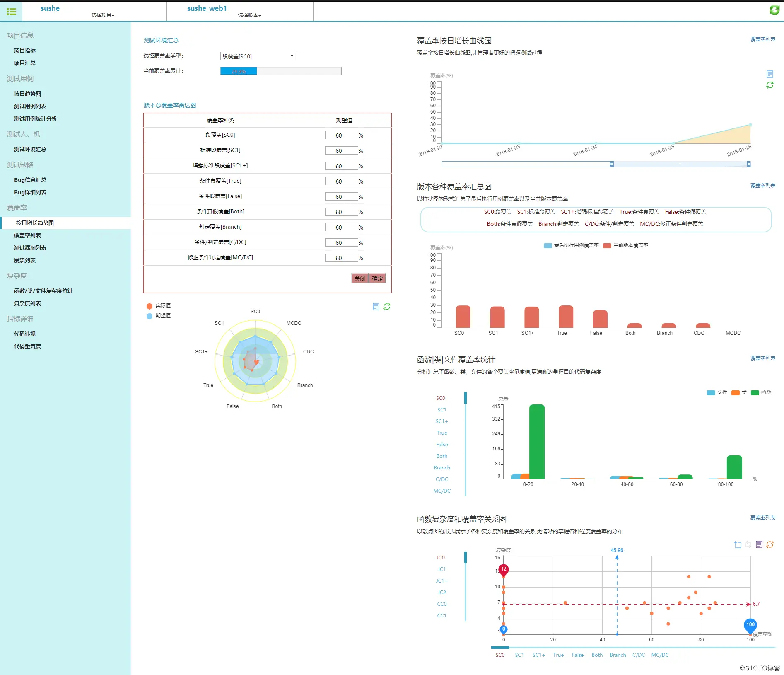Screen dimensions: 784x675
Task: Toggle 实际值 legend in radar chart
Action: point(159,306)
